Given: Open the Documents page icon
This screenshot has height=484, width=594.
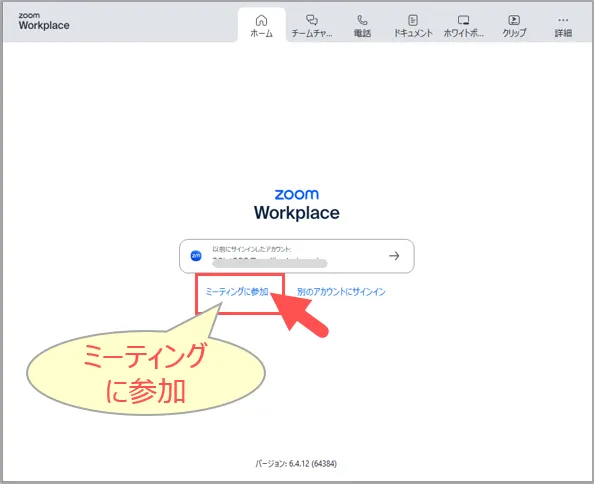Looking at the screenshot, I should pos(413,20).
